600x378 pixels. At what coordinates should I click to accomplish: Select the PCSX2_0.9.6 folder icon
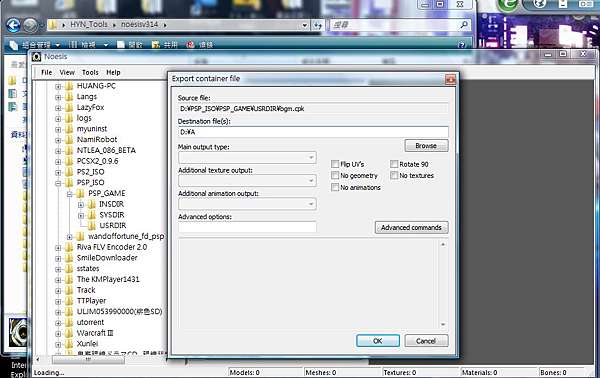click(x=69, y=161)
